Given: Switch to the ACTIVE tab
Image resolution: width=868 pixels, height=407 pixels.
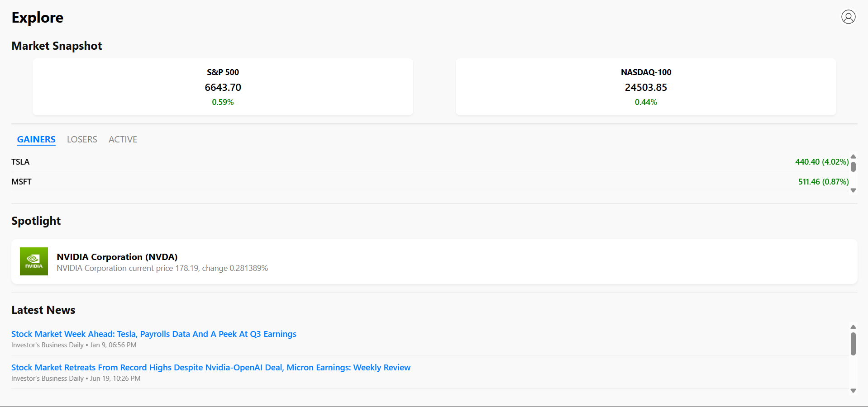Looking at the screenshot, I should click(123, 139).
